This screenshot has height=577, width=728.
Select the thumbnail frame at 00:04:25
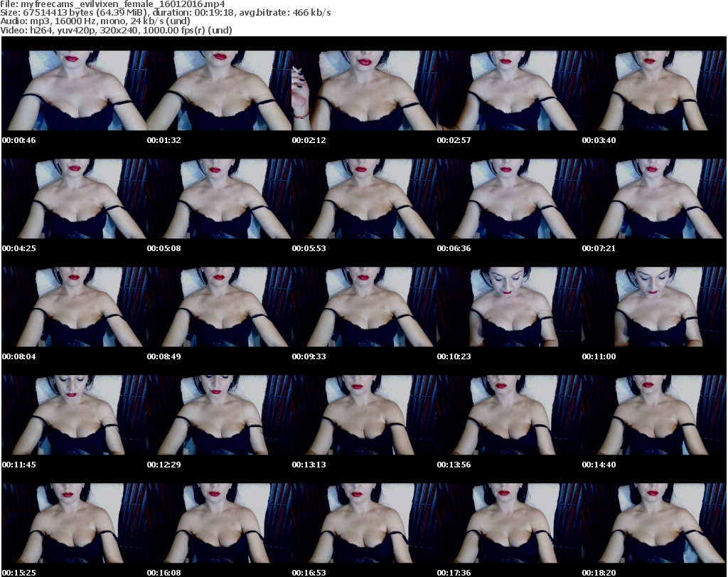click(74, 198)
